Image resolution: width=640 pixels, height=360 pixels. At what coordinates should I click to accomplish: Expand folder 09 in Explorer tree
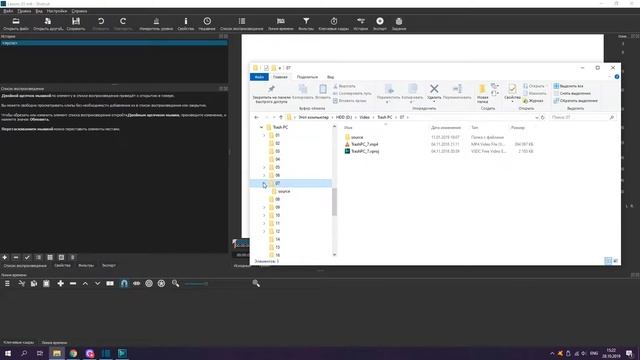264,207
